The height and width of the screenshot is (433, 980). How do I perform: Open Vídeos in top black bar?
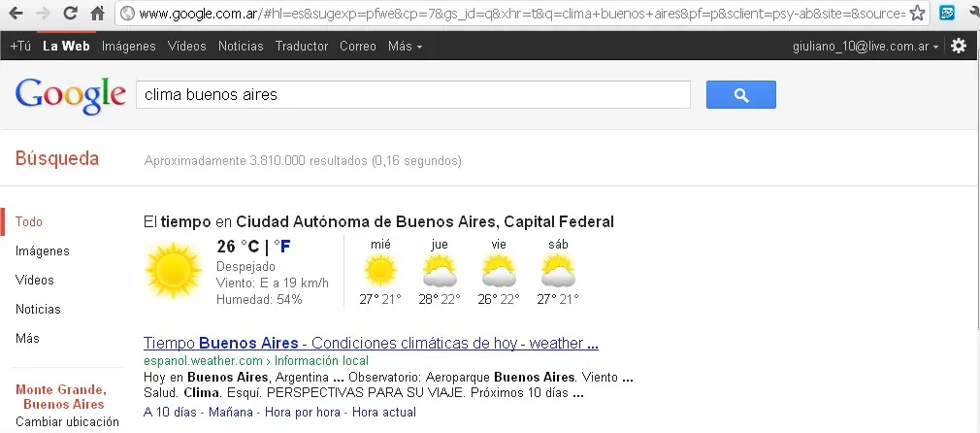point(187,46)
